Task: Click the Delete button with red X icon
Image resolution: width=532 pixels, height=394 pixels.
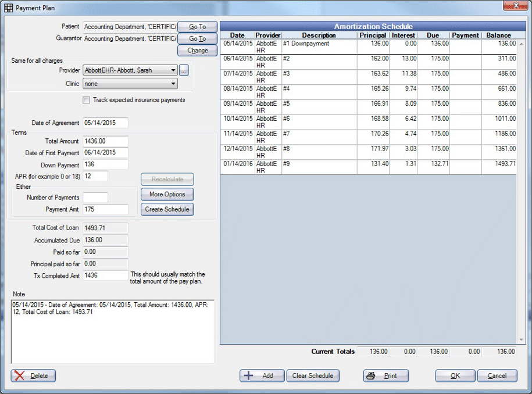Action: pyautogui.click(x=33, y=375)
